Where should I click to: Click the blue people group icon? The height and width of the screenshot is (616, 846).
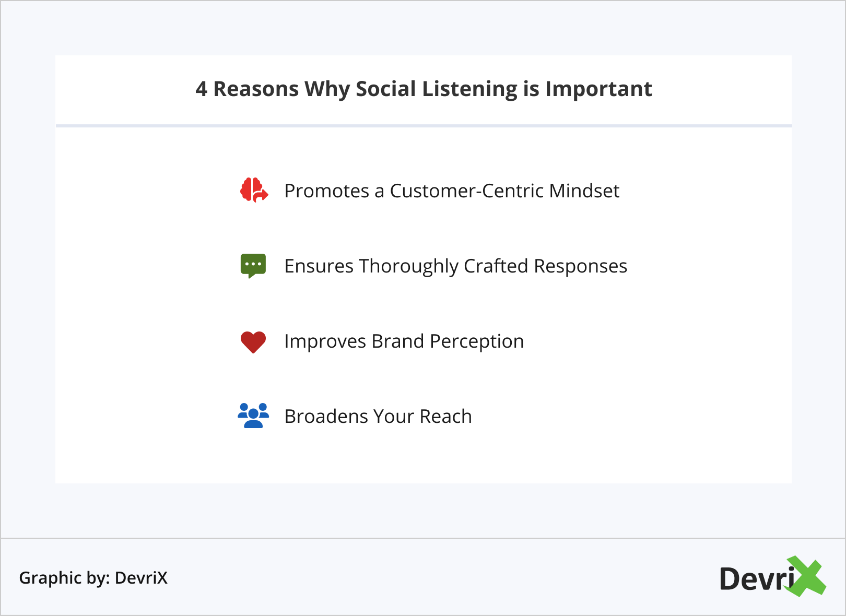point(253,416)
